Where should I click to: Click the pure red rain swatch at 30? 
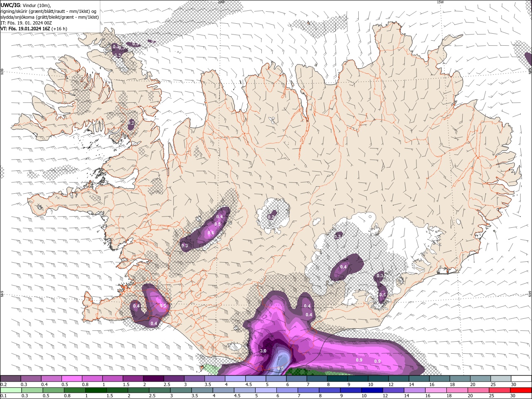[x=521, y=390]
